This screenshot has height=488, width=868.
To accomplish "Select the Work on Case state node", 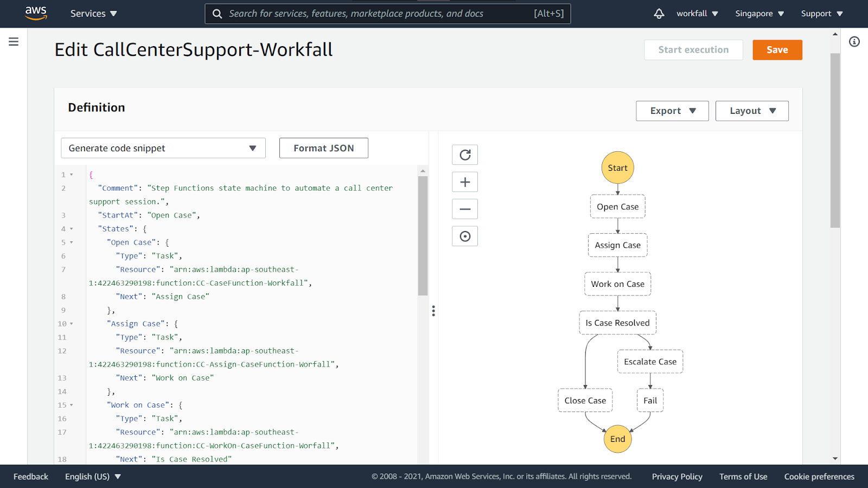I will coord(617,284).
